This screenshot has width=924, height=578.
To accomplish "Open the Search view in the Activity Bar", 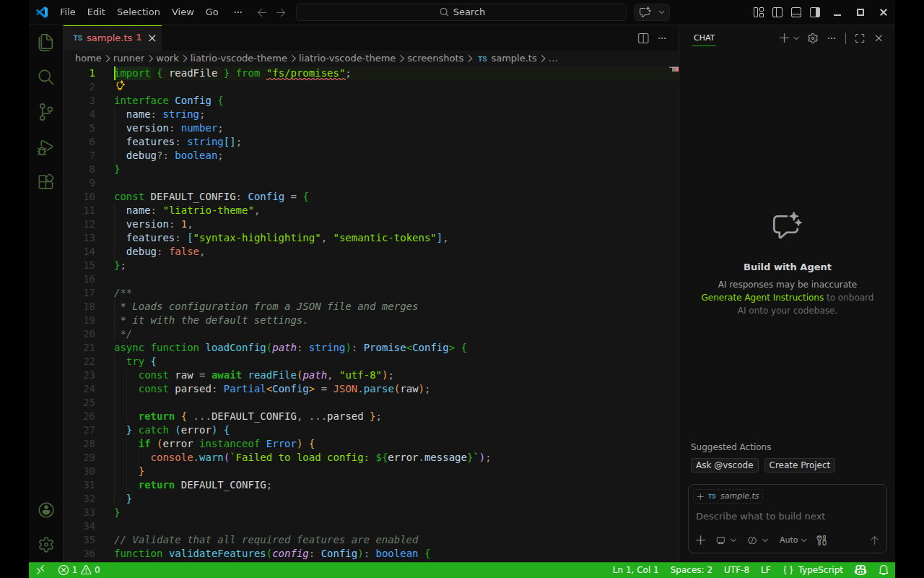I will pyautogui.click(x=45, y=77).
